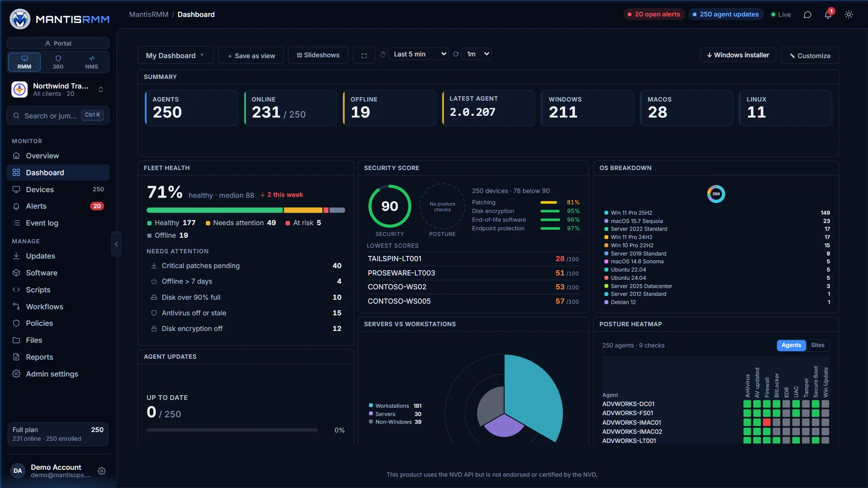Select Agents heatmap view toggle
This screenshot has height=488, width=868.
coord(791,345)
